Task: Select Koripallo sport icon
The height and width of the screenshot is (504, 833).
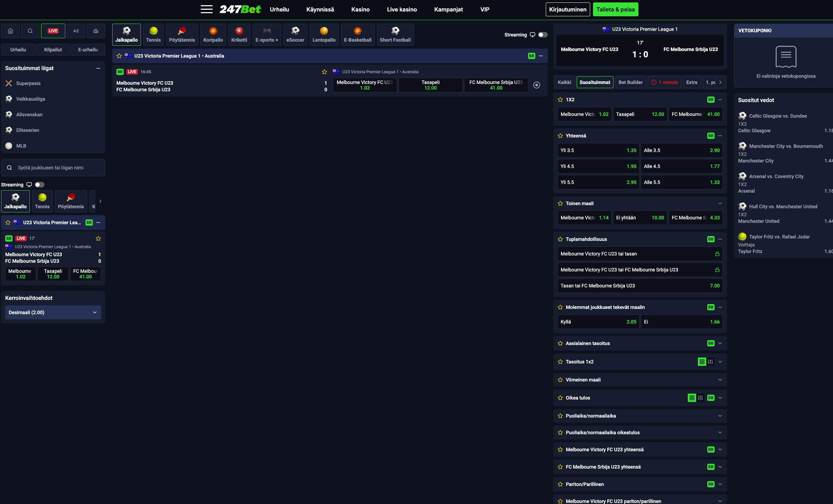Action: [213, 35]
